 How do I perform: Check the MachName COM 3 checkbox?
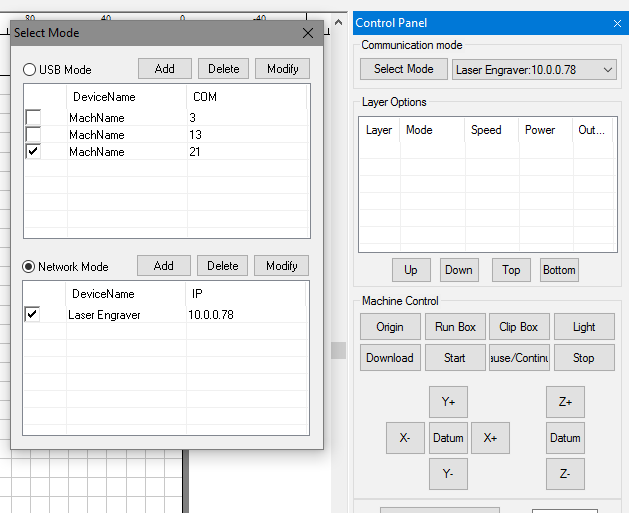pos(33,118)
